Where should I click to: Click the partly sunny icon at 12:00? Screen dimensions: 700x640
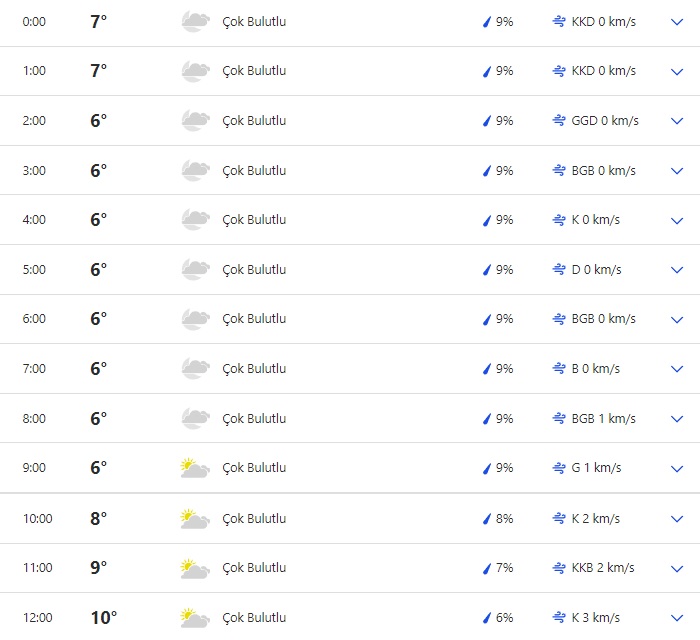195,618
